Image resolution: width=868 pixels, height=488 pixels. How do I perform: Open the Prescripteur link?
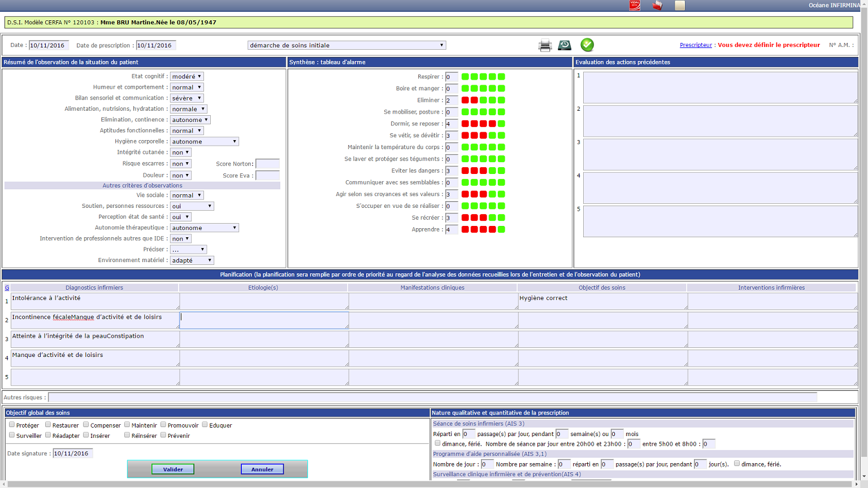(x=696, y=45)
